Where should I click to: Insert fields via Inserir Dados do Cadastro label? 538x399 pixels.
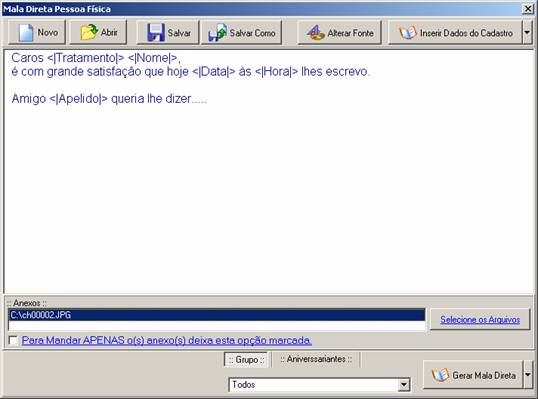tap(466, 33)
